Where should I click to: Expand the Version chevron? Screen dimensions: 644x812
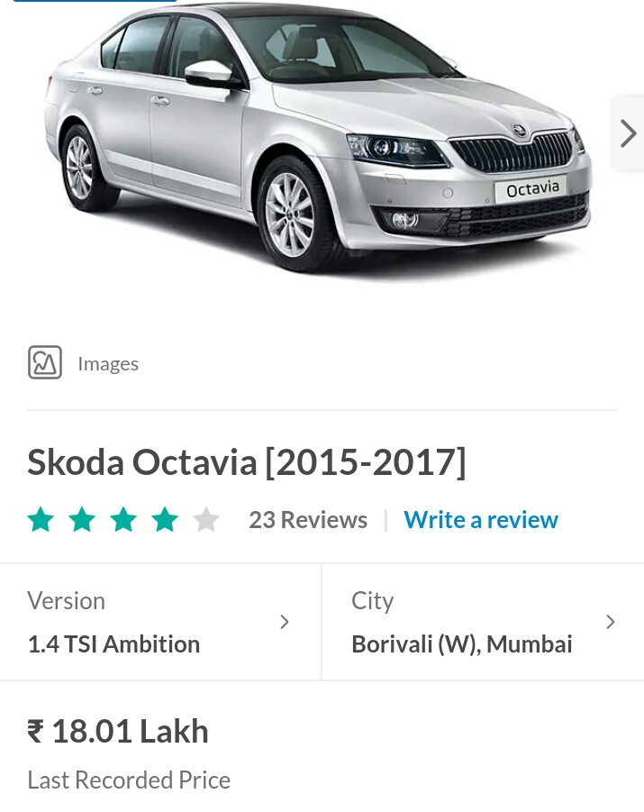pos(285,622)
